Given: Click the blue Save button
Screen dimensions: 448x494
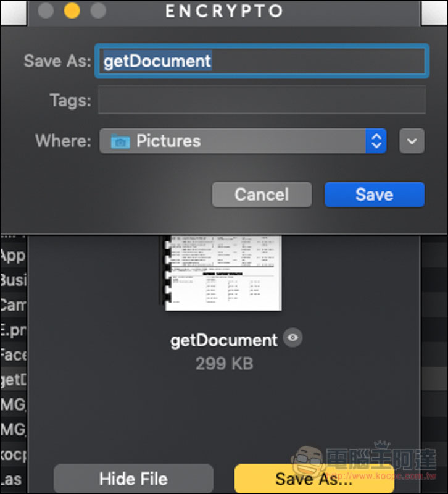Looking at the screenshot, I should point(375,195).
